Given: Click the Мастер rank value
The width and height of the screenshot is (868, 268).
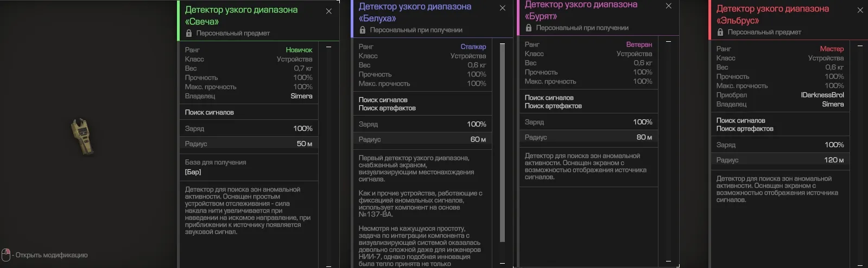Looking at the screenshot, I should point(832,49).
